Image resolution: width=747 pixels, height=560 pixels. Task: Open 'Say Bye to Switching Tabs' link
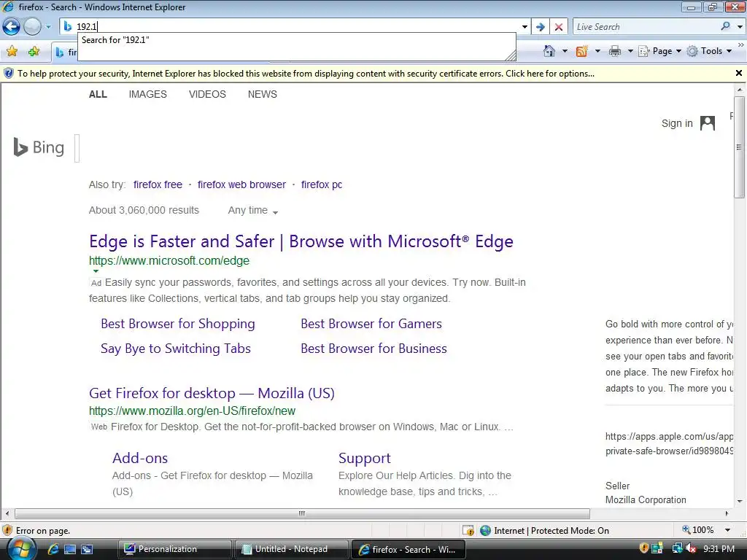(175, 349)
